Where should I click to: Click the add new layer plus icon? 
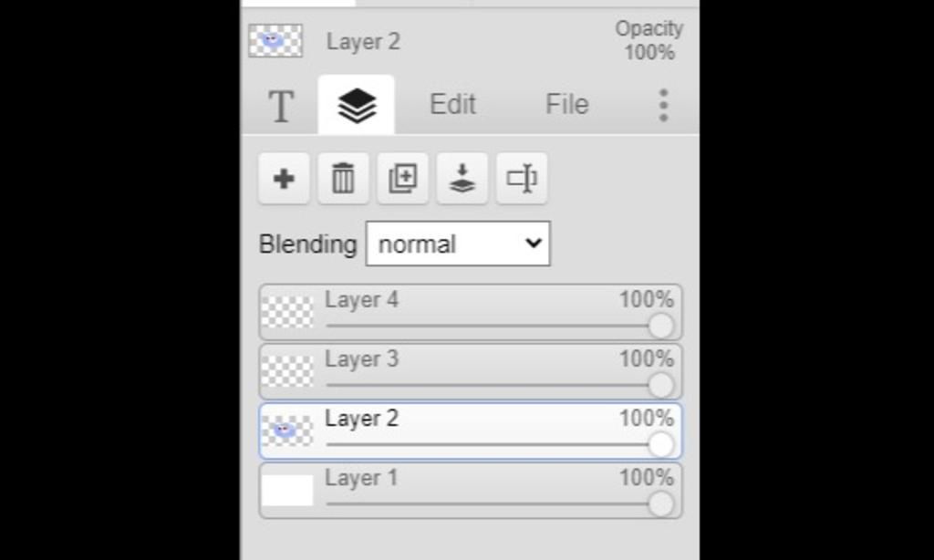coord(284,178)
